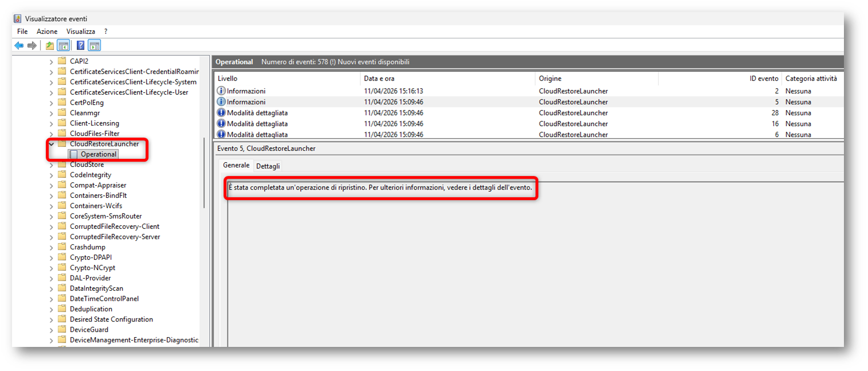The image size is (868, 371).
Task: Switch to the Dettagli tab
Action: click(268, 166)
